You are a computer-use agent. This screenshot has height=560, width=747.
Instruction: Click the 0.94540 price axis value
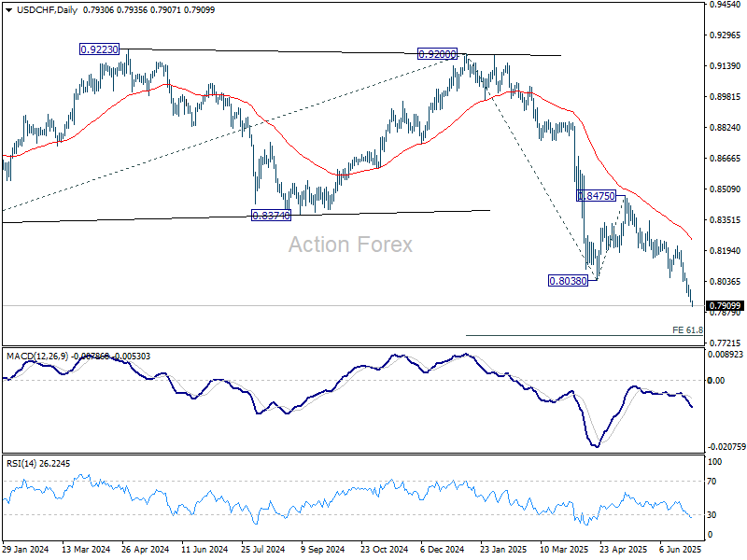coord(725,5)
